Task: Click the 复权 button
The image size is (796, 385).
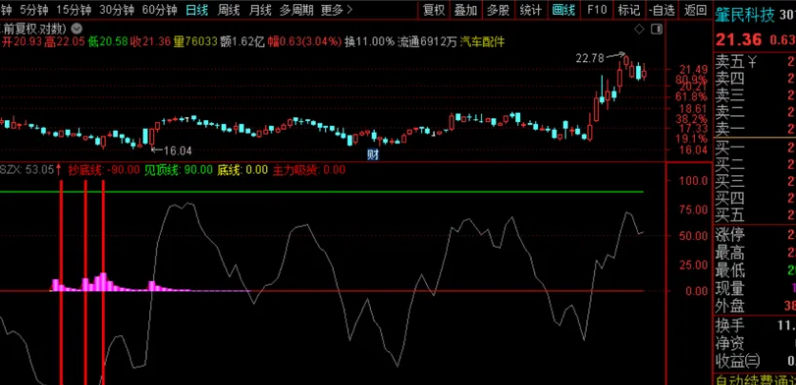Action: click(434, 10)
